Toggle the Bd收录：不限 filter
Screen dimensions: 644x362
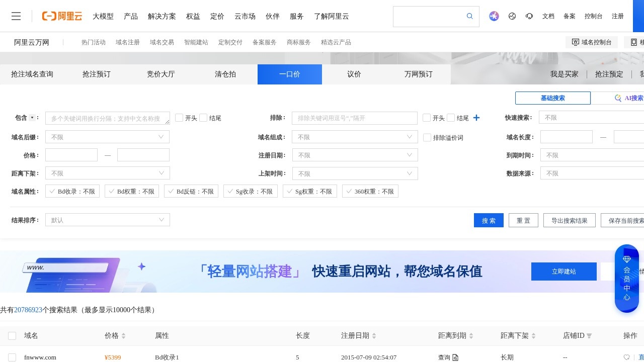72,191
